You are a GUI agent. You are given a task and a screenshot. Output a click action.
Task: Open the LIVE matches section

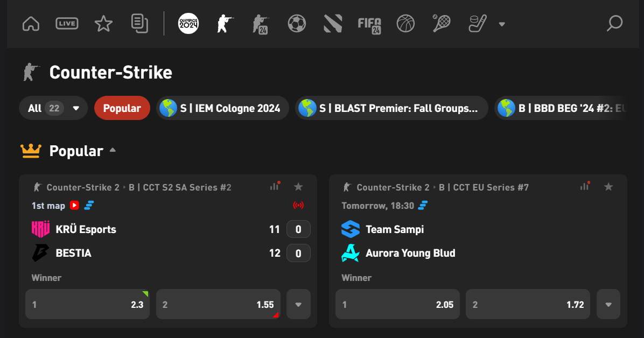click(67, 24)
